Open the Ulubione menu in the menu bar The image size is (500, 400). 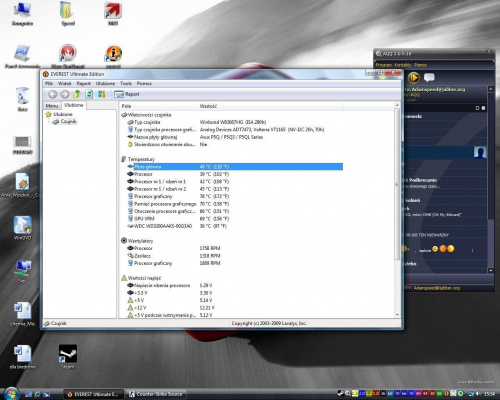105,83
